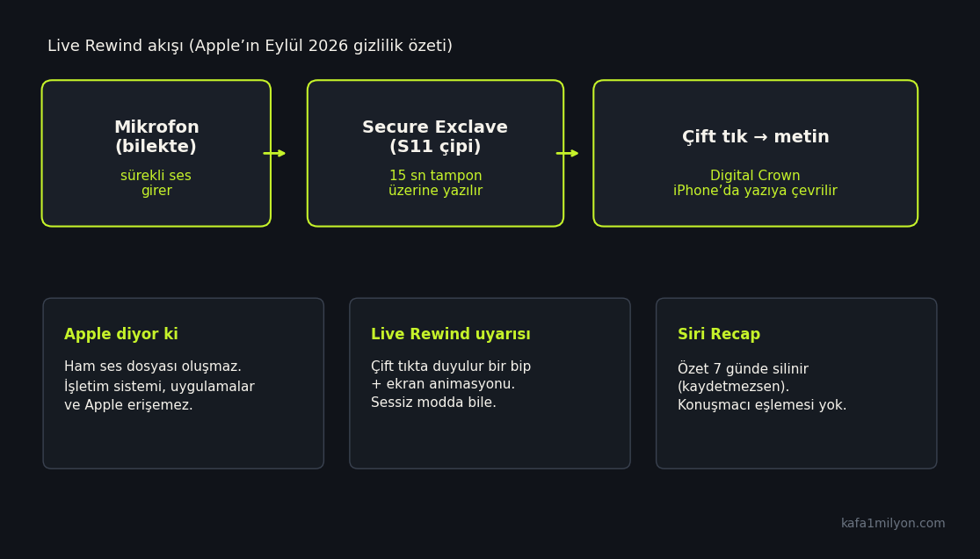Click the '(kaydetmezsen).' line
Image resolution: width=980 pixels, height=559 pixels.
point(733,387)
